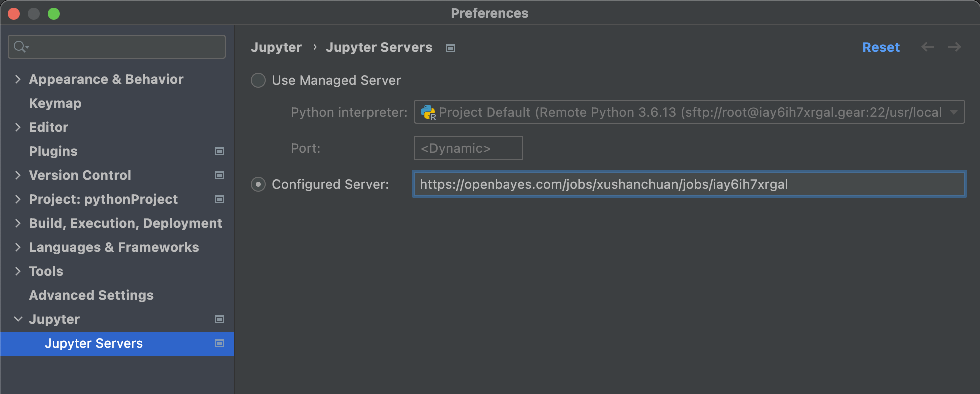Open the Keymap settings page
The height and width of the screenshot is (394, 980).
(55, 103)
